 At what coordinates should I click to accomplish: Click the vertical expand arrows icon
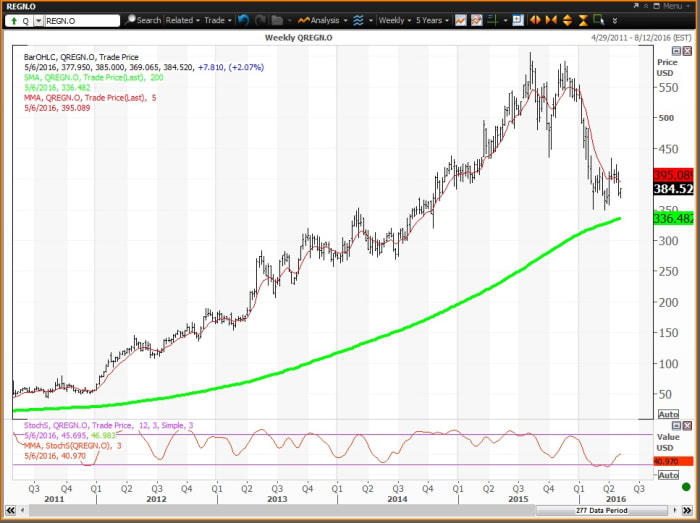[566, 20]
